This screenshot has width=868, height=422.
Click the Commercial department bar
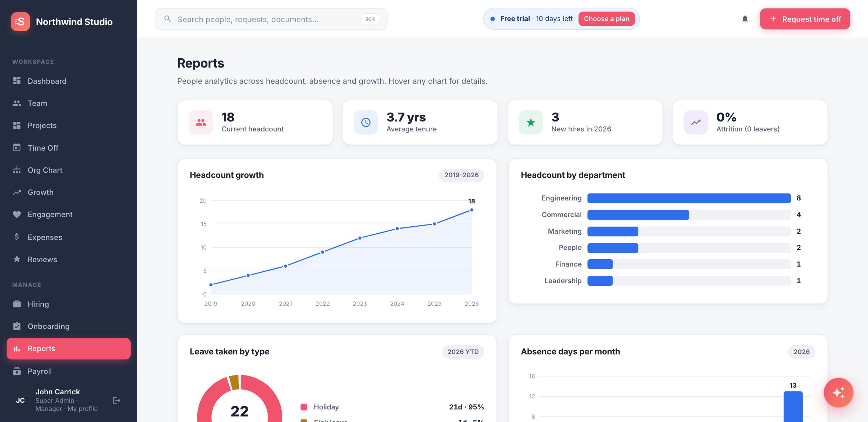point(638,215)
